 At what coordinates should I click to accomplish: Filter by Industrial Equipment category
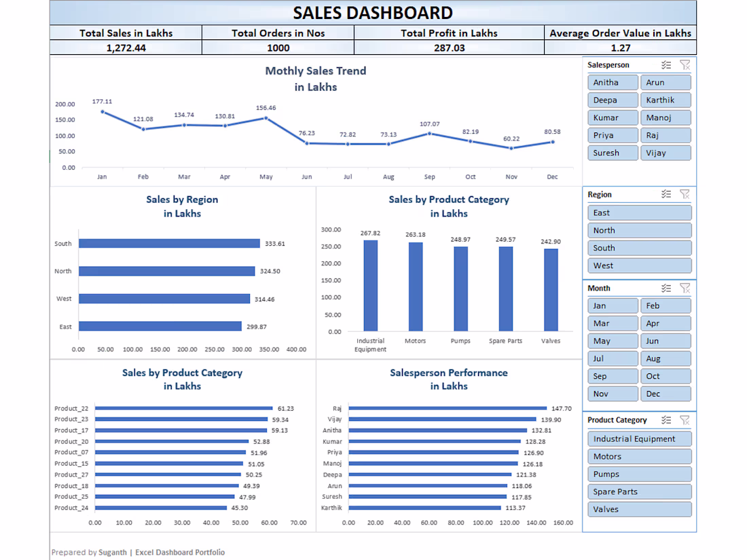pyautogui.click(x=639, y=439)
